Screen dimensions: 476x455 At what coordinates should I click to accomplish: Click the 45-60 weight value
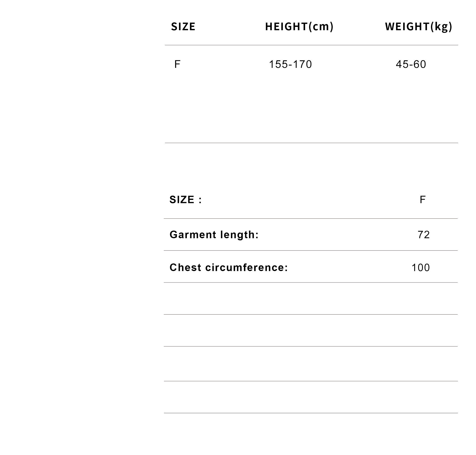click(411, 64)
